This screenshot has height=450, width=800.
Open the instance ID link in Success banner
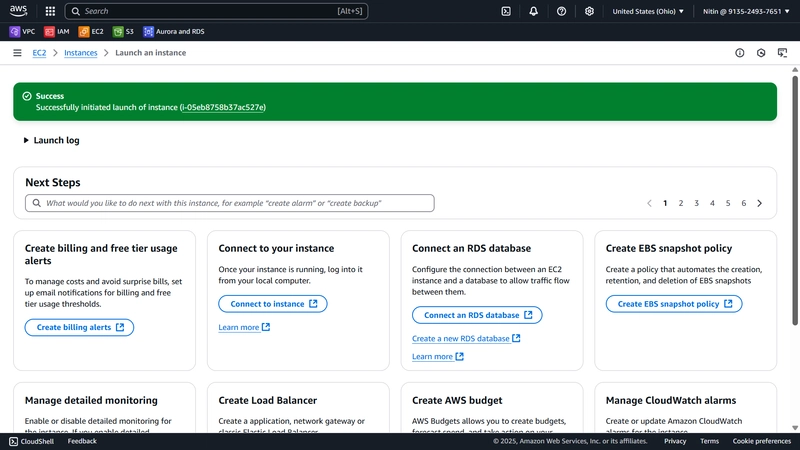(x=223, y=107)
